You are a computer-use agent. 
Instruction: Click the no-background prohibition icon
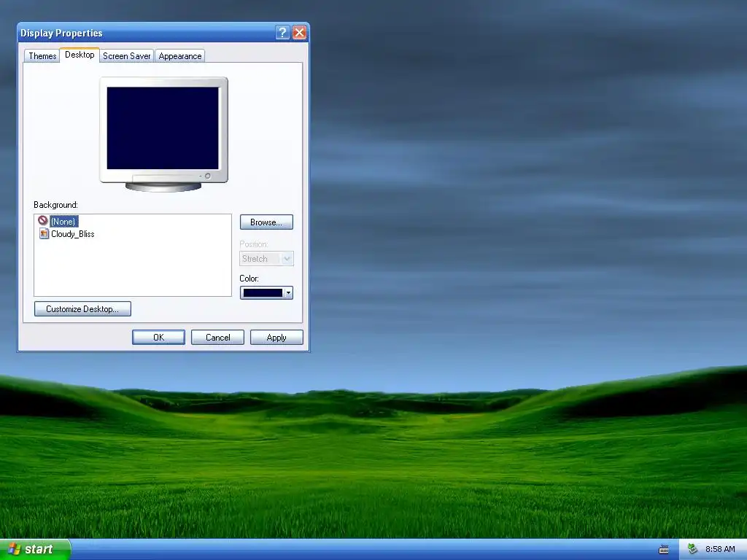(x=43, y=220)
